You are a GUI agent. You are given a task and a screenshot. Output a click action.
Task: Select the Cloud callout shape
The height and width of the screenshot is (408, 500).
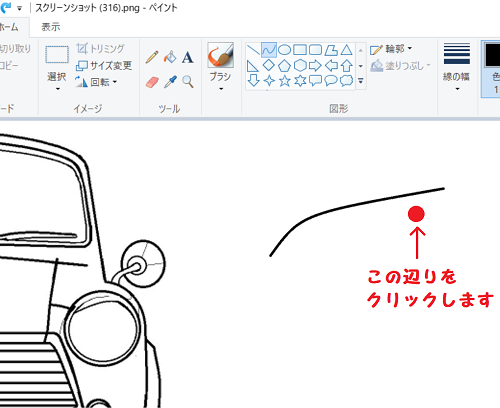347,81
